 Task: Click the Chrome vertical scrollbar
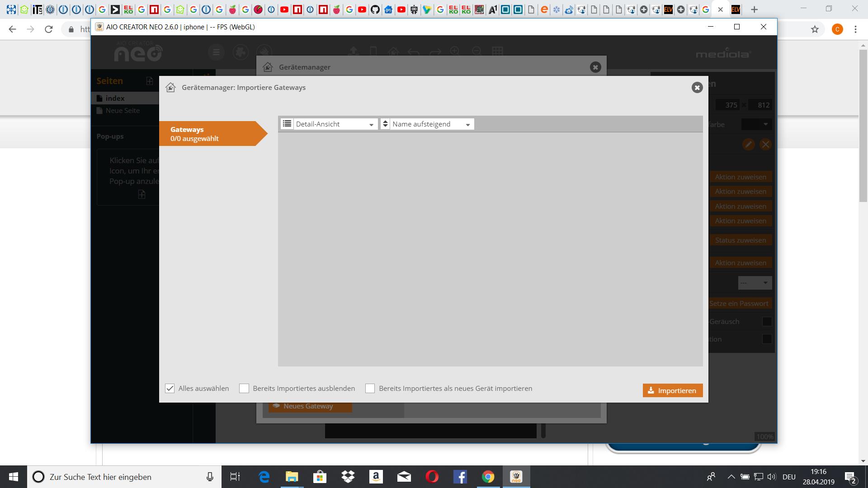point(863,126)
